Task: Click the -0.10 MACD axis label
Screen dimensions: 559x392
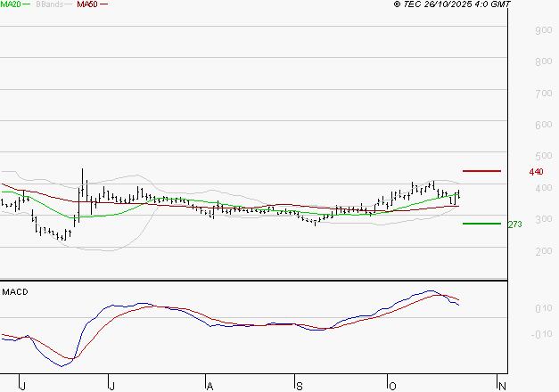Action: tap(542, 334)
